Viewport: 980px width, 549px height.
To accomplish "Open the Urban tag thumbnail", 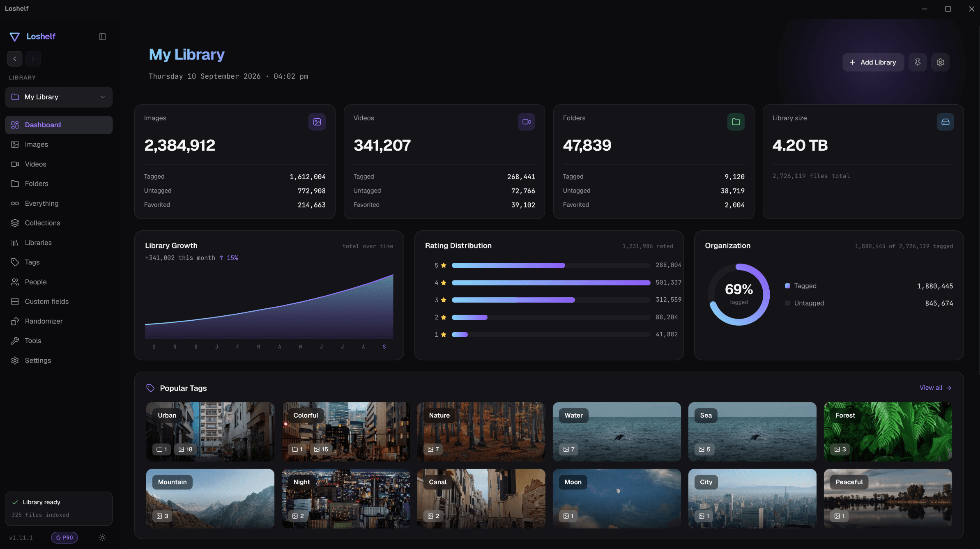I will click(210, 432).
